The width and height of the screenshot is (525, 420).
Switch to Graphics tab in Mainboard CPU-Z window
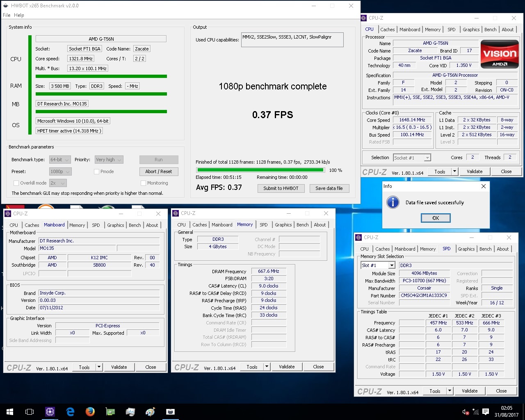click(x=115, y=225)
